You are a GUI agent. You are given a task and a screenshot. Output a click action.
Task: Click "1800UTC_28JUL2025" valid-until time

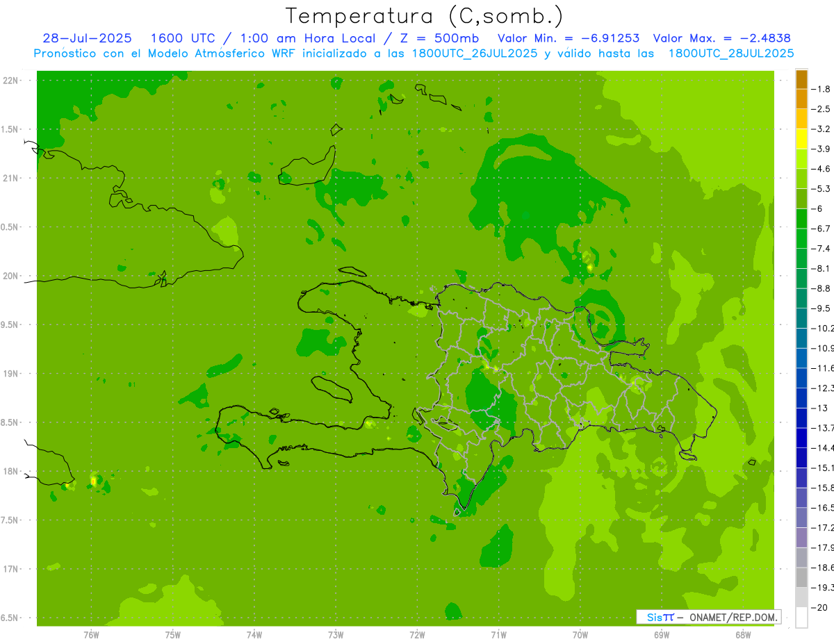point(731,53)
